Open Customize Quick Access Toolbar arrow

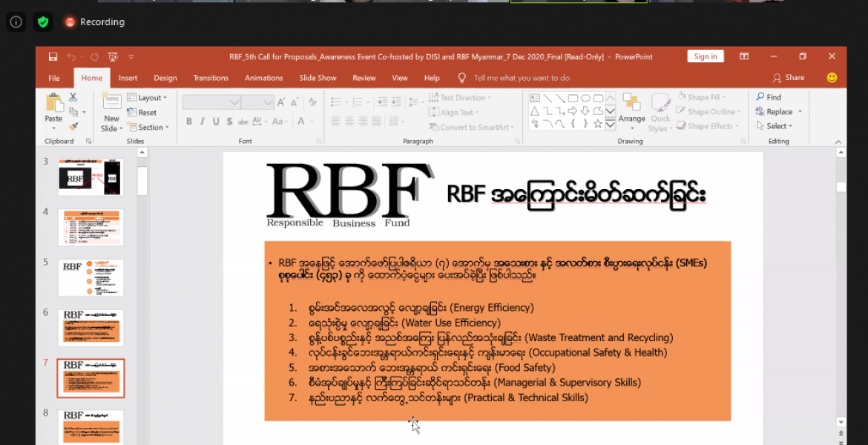click(x=131, y=56)
